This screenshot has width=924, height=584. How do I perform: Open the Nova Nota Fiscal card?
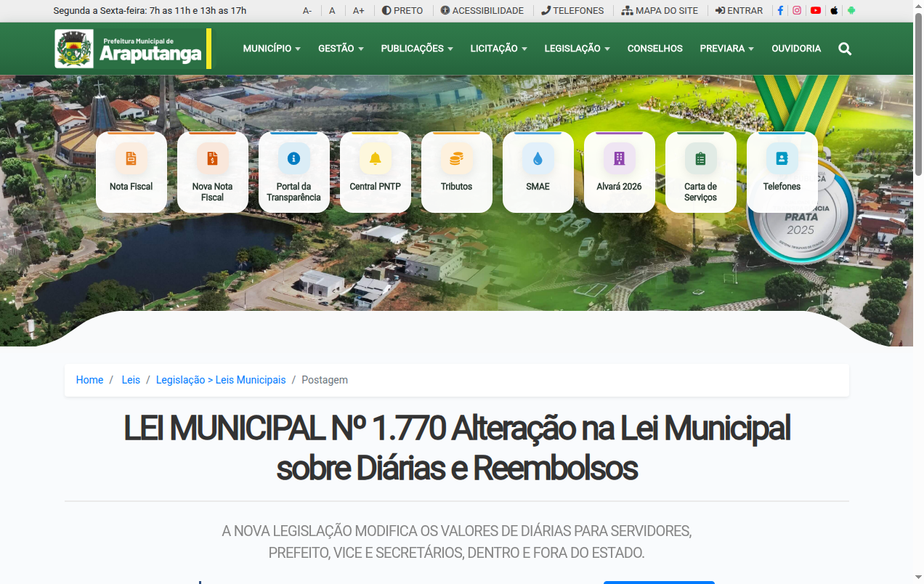[x=213, y=172]
